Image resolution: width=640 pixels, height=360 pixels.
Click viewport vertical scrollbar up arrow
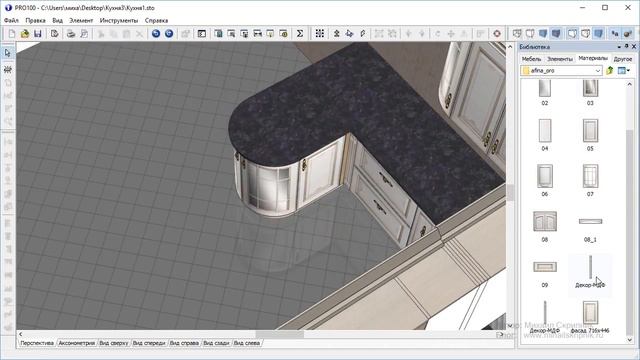pos(510,47)
